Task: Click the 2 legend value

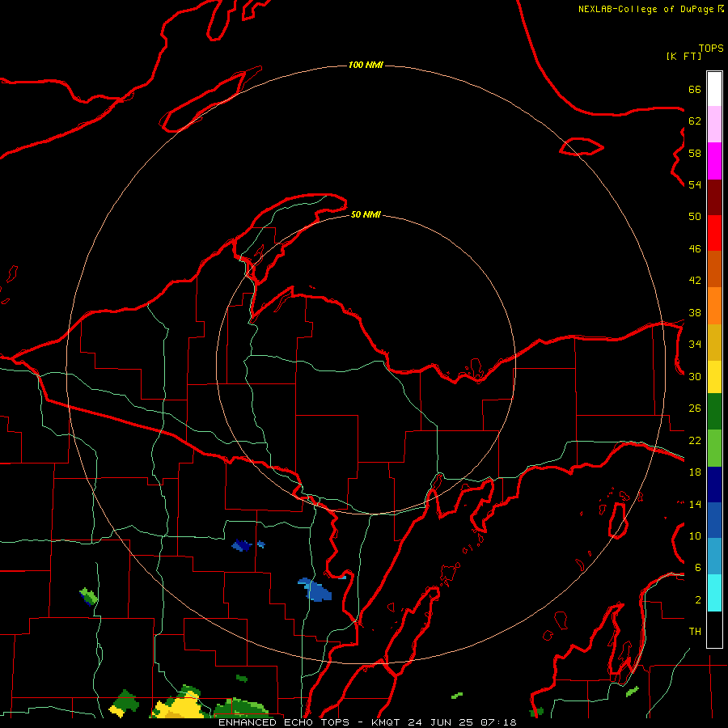Action: point(698,600)
